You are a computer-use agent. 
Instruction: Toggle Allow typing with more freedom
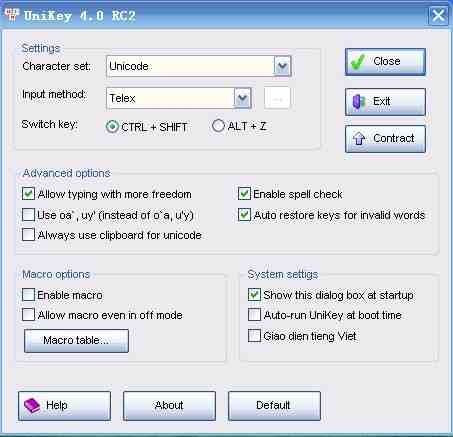[x=28, y=194]
